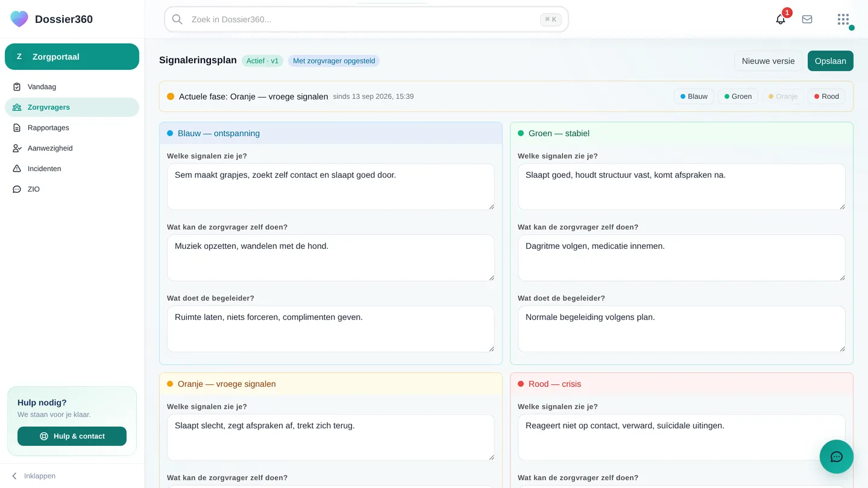Switch phase to Blauw
The image size is (868, 488).
(x=694, y=96)
